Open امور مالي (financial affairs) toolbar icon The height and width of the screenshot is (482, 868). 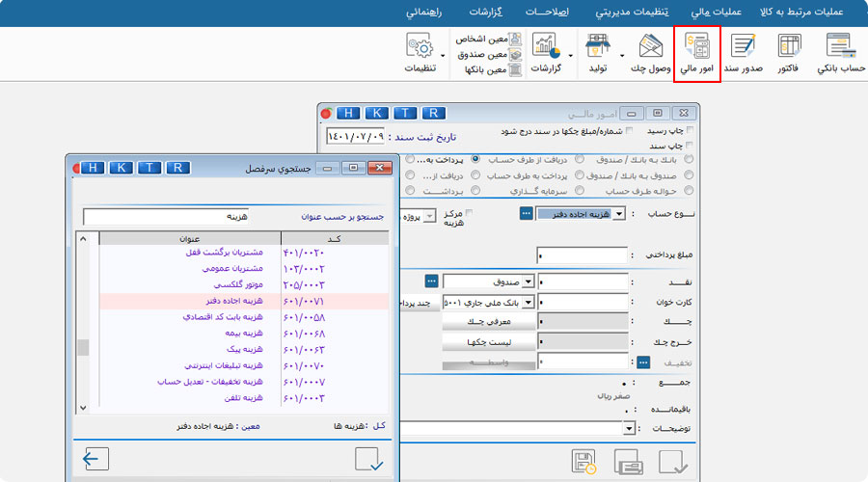pyautogui.click(x=697, y=53)
